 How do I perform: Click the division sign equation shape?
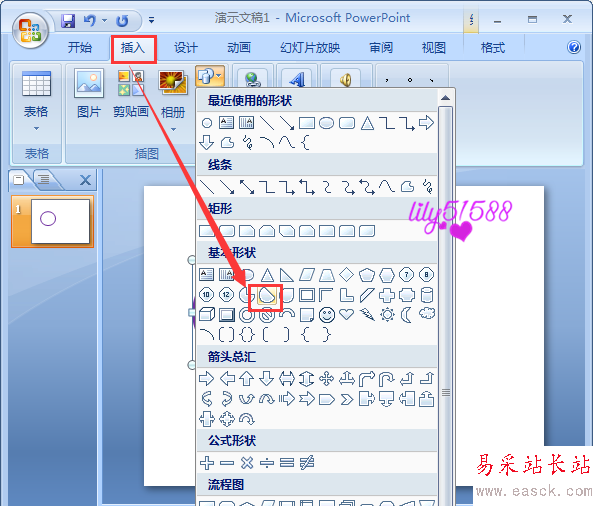click(x=267, y=463)
